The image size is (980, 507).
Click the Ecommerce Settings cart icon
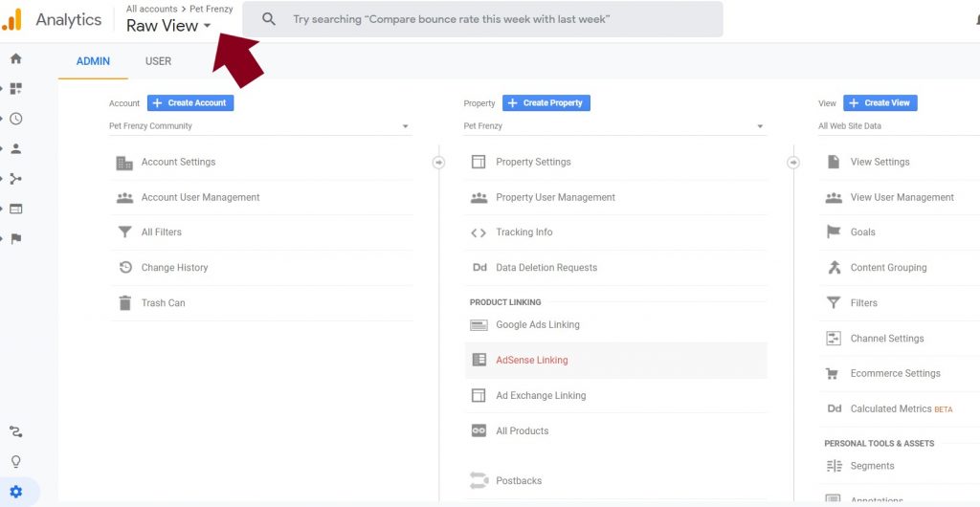point(832,373)
